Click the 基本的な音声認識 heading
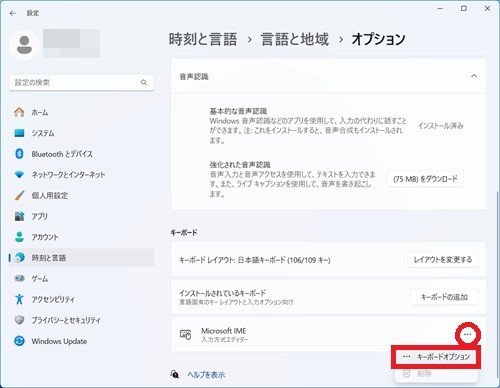 238,111
